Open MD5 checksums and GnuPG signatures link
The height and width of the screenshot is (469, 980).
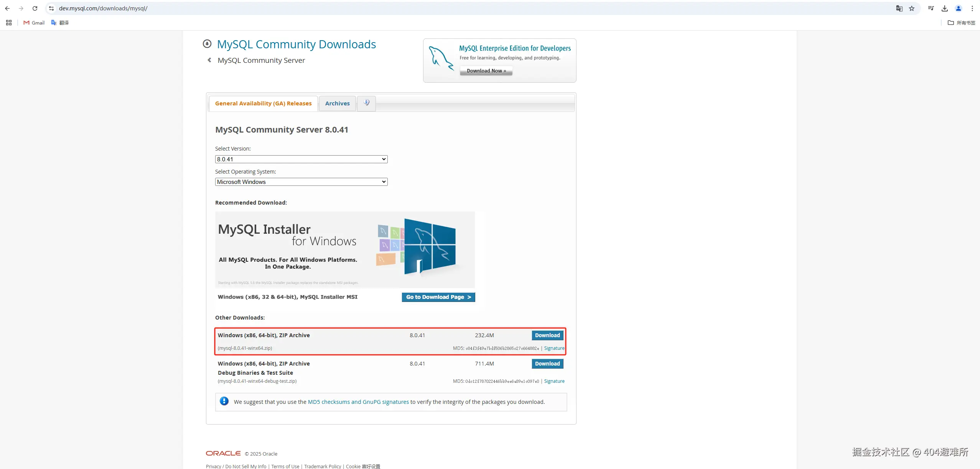click(x=358, y=402)
